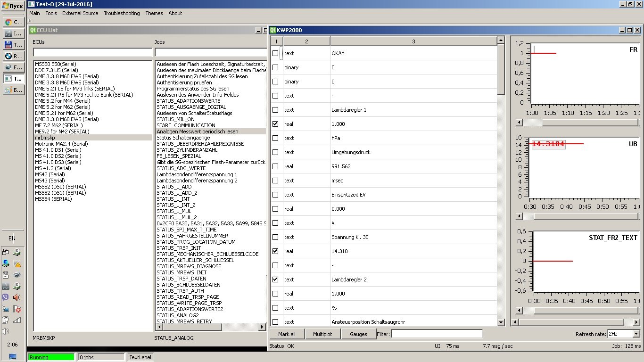Select mrbmskp in the ECUs list
644x362 pixels.
tap(45, 138)
